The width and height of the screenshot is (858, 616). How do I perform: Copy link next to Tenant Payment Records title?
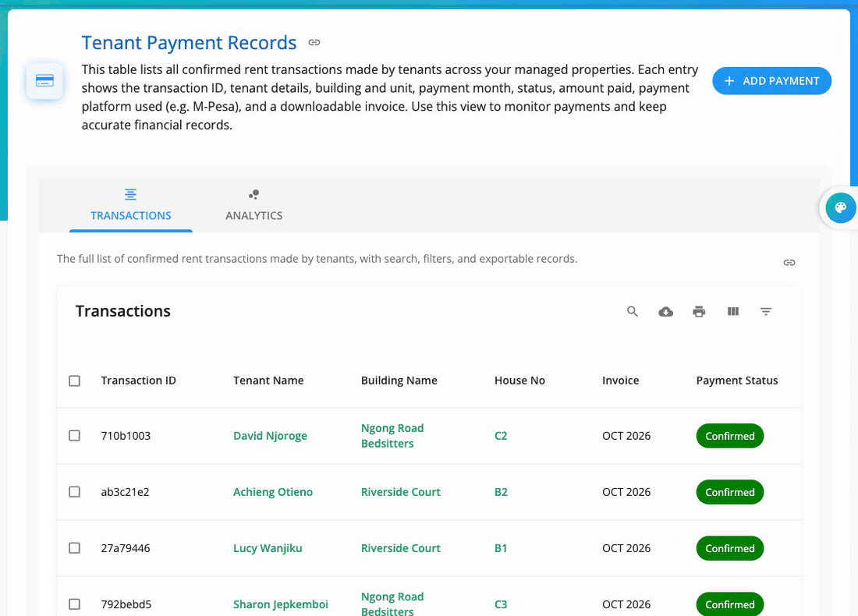(x=314, y=42)
